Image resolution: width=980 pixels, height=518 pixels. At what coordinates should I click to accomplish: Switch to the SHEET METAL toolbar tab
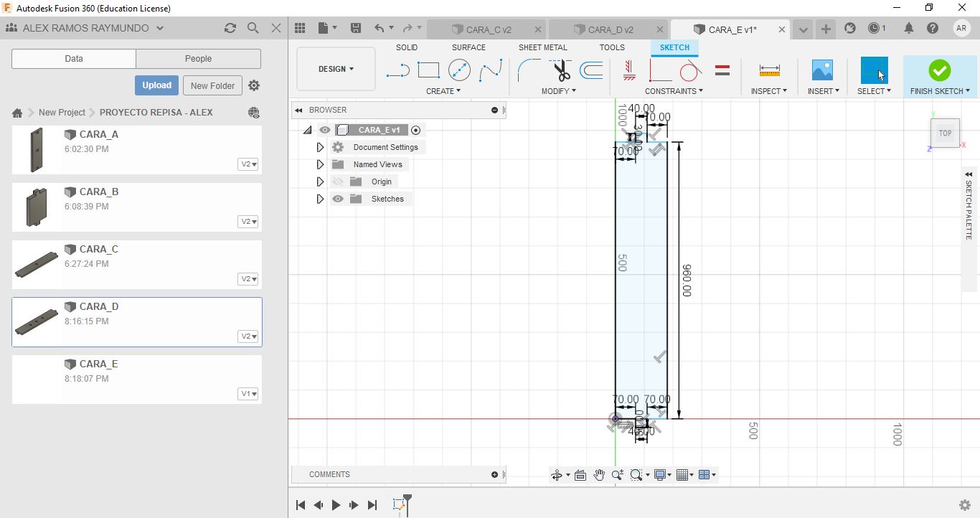[x=543, y=47]
